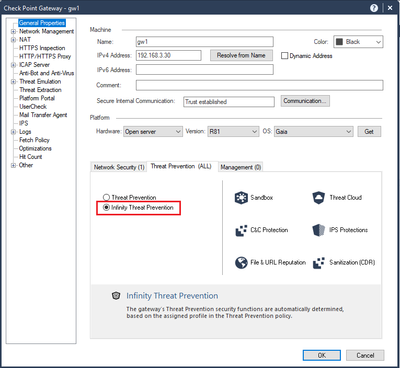Click the Communication... button
Viewport: 400px width, 368px height.
(x=305, y=101)
